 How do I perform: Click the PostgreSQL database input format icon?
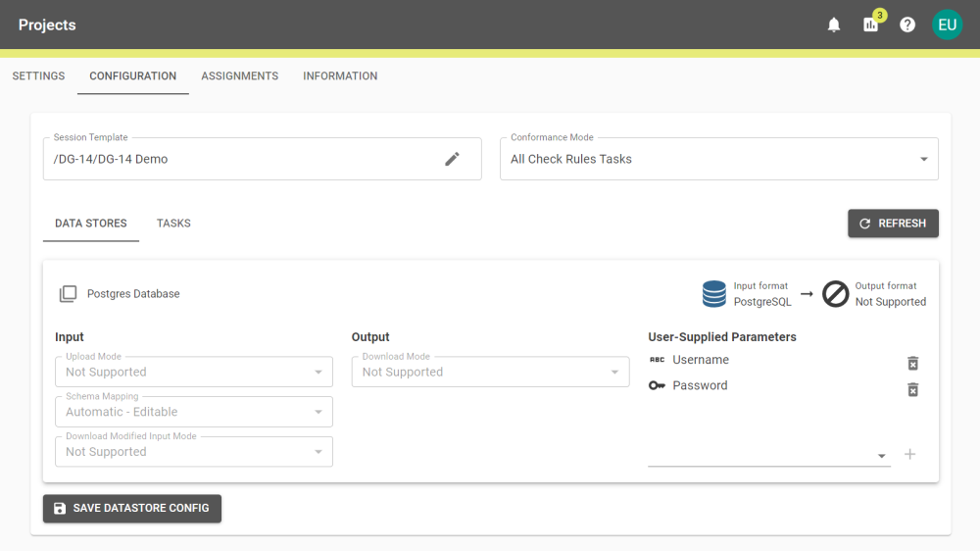point(713,293)
